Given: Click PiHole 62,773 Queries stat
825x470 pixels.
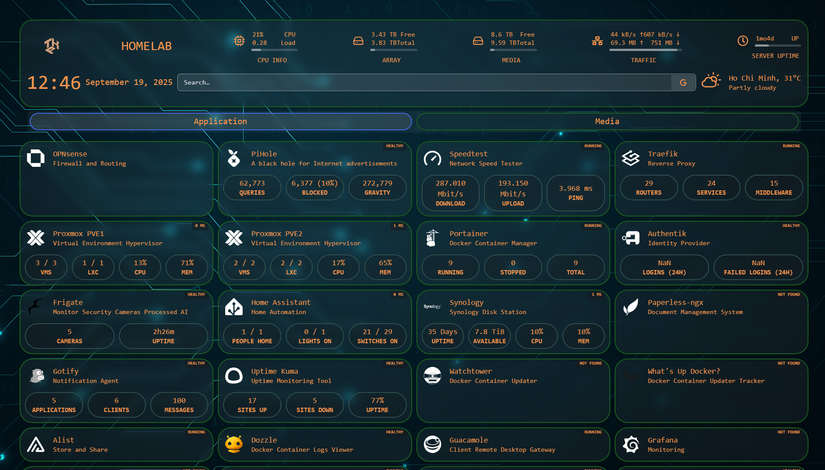Looking at the screenshot, I should (252, 187).
